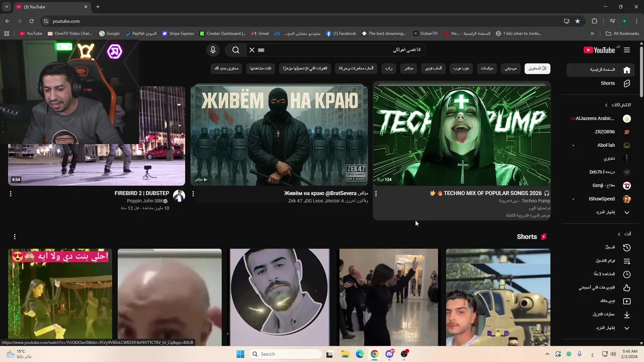Reload the page in Chrome
This screenshot has height=362, width=644.
pos(31,21)
